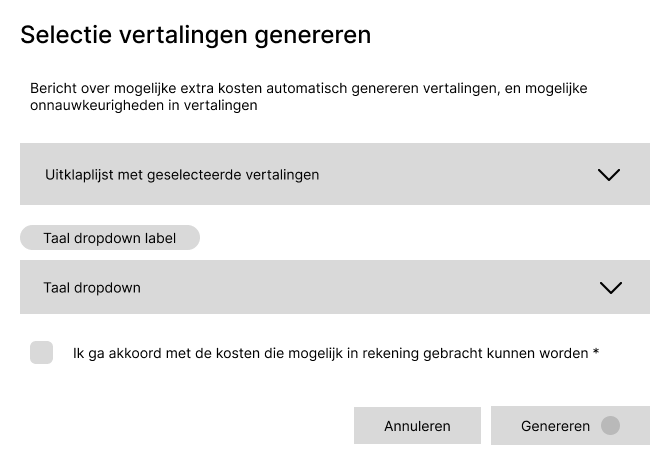
Task: Tick the cost agreement checkbox
Action: tap(41, 352)
